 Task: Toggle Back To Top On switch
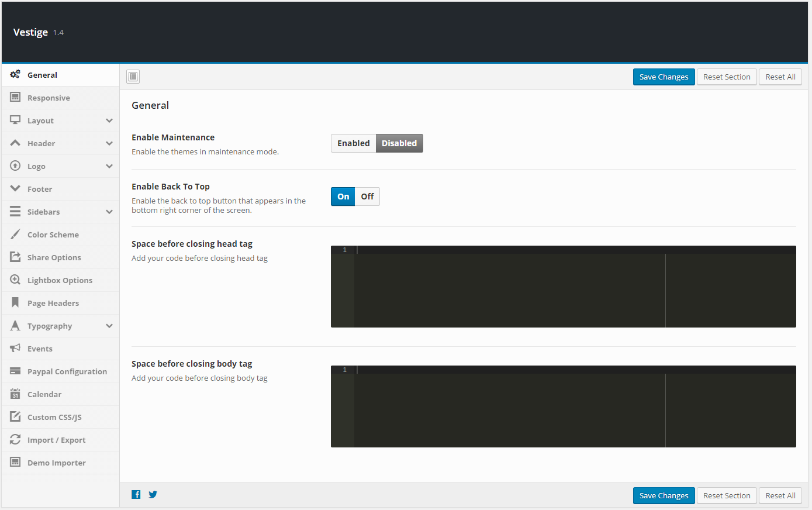343,197
